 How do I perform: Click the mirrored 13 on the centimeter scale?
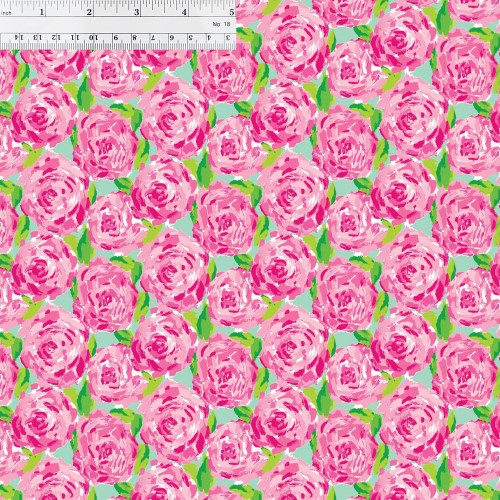[x=38, y=38]
